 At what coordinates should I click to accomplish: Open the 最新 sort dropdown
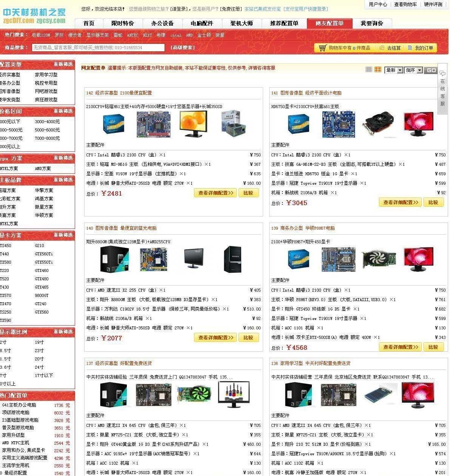394,70
